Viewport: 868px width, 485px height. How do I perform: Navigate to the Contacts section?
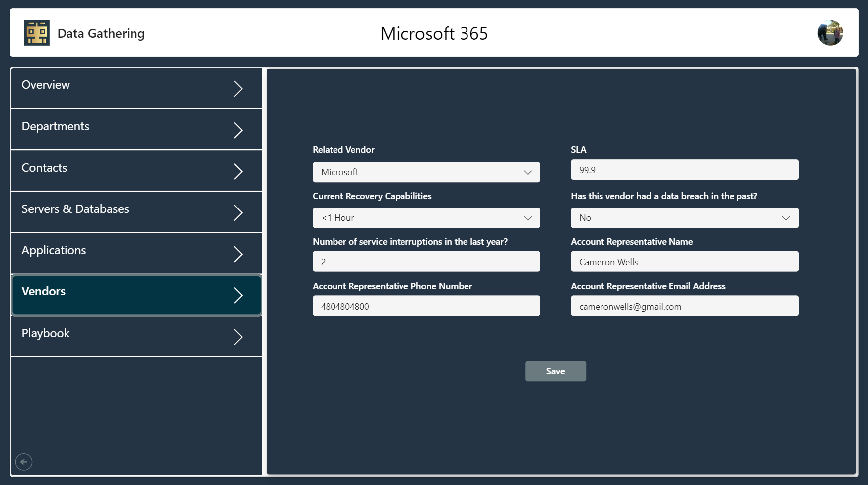point(136,171)
